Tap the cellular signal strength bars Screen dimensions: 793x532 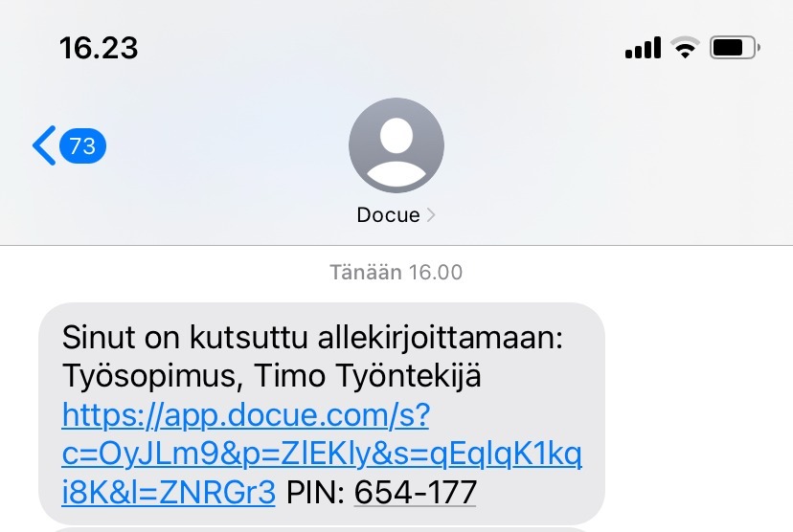coord(643,48)
